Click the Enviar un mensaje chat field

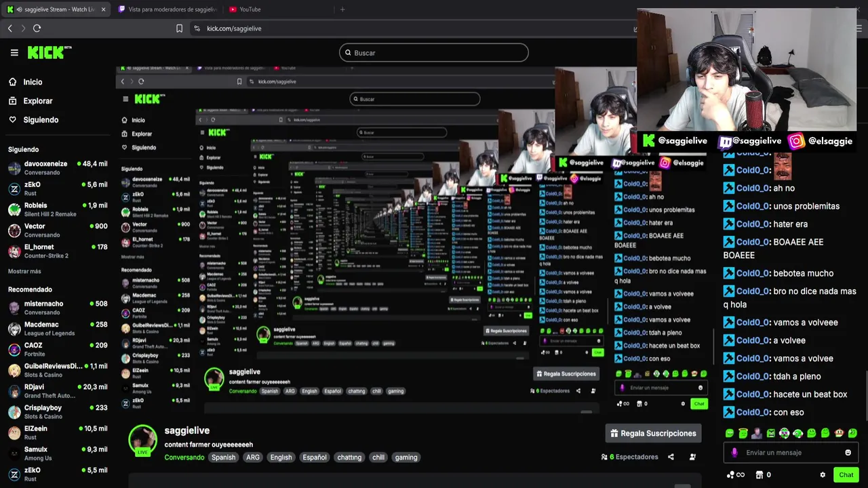(x=792, y=453)
